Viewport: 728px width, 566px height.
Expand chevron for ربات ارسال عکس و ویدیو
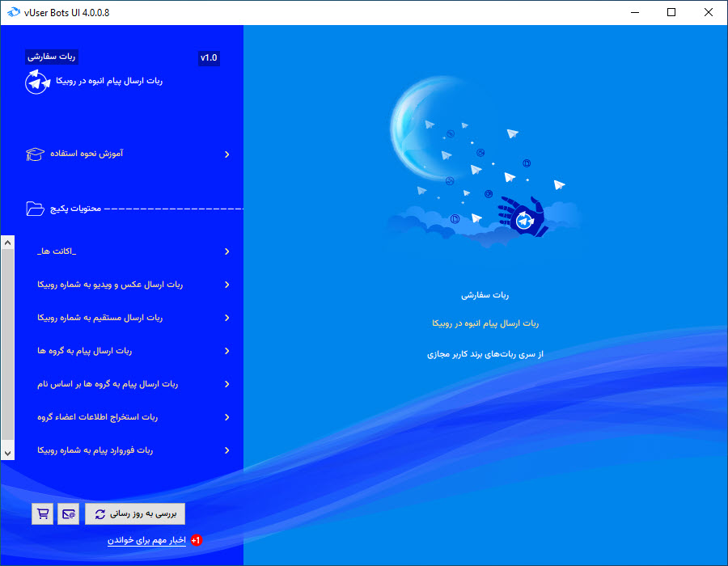click(227, 285)
